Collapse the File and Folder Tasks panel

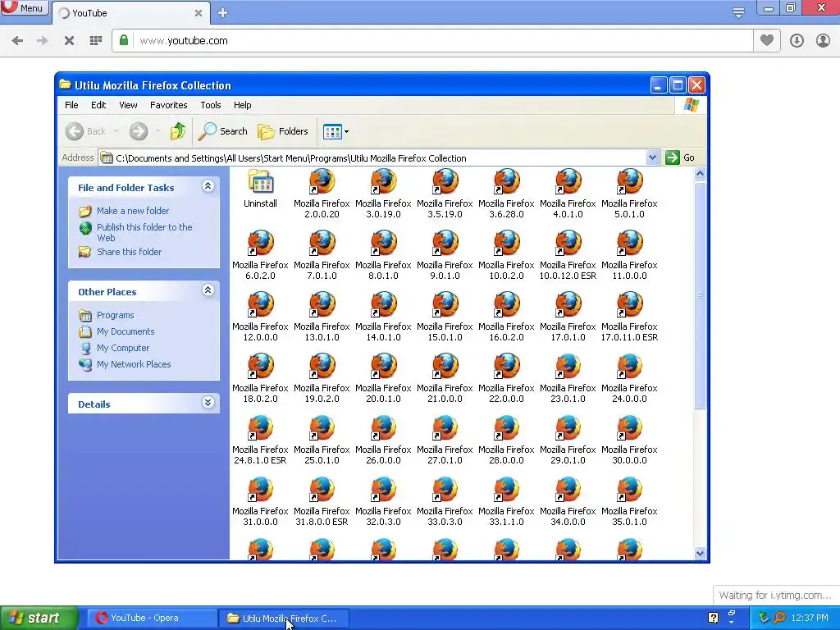click(x=208, y=186)
